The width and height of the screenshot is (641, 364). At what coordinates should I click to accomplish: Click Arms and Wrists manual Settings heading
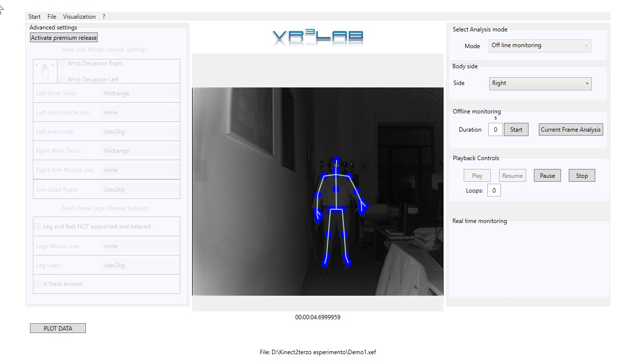click(x=104, y=50)
